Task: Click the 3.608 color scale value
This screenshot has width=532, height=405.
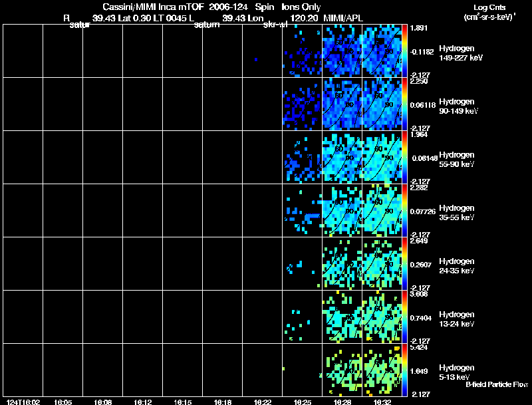Action: click(420, 294)
